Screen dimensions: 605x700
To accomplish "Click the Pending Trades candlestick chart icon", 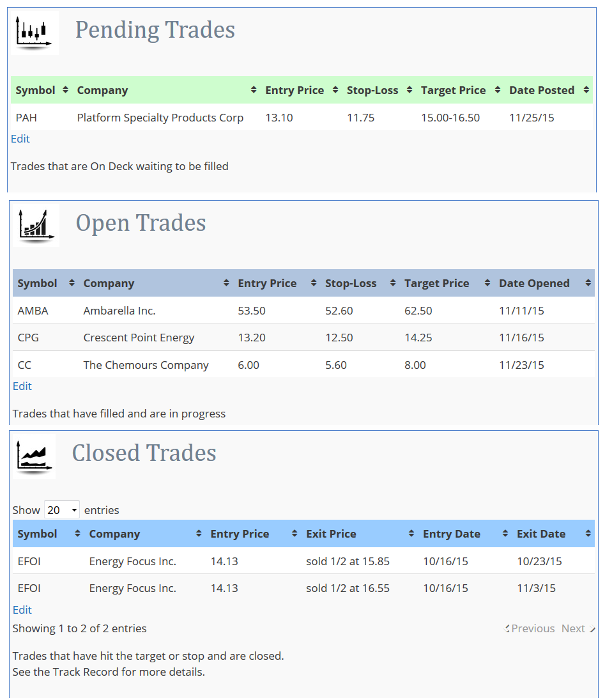I will coord(34,32).
